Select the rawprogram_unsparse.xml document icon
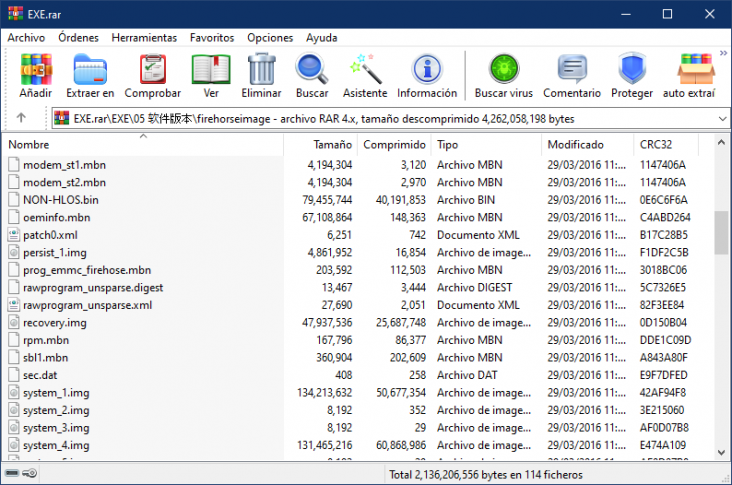 tap(14, 305)
